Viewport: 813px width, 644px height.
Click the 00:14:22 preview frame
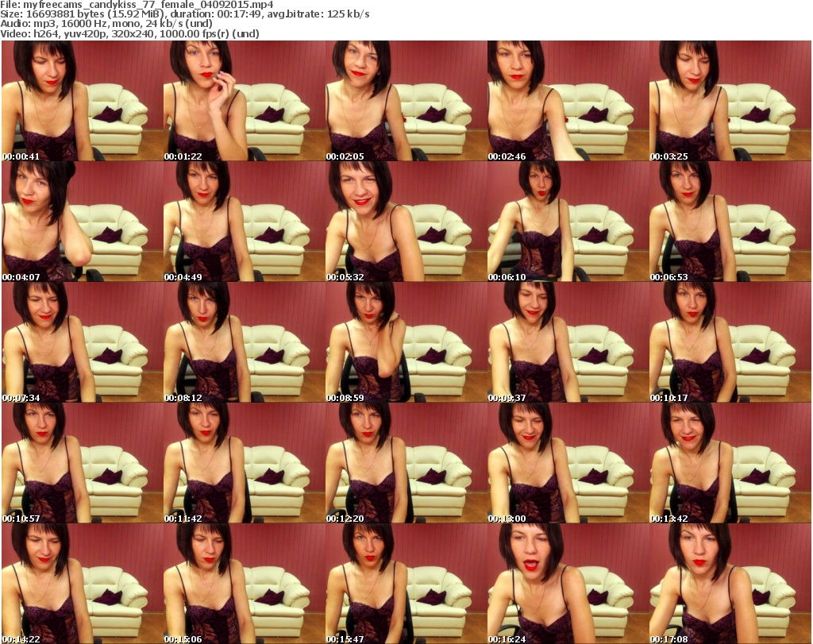82,584
